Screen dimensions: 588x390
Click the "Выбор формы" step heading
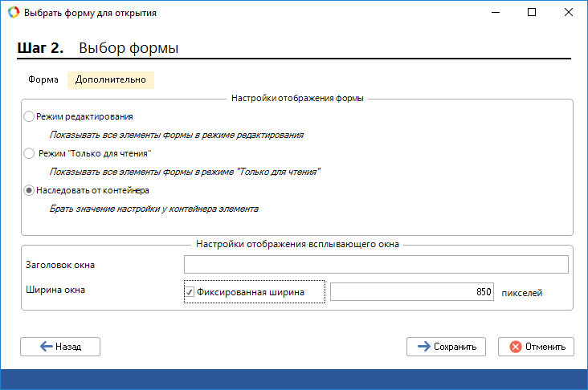129,48
